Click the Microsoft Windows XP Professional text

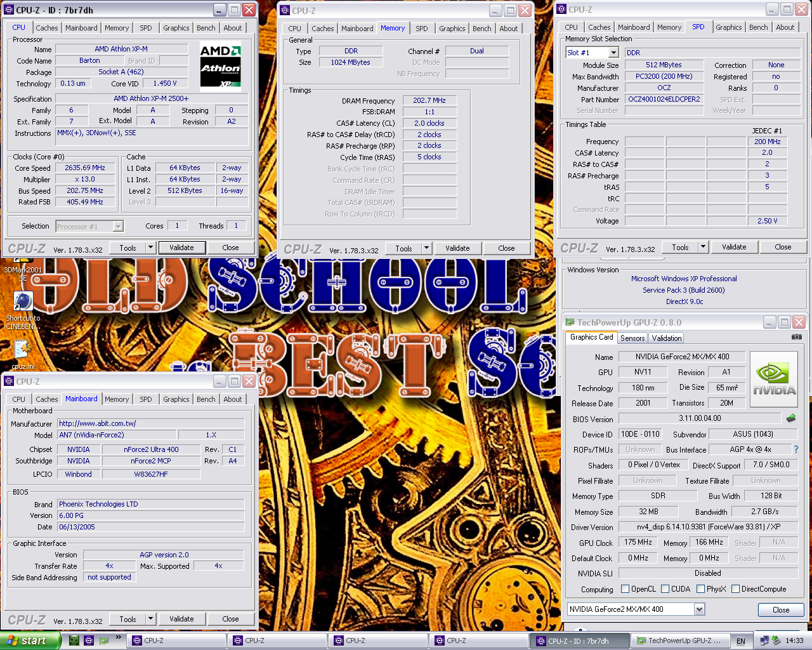point(684,279)
